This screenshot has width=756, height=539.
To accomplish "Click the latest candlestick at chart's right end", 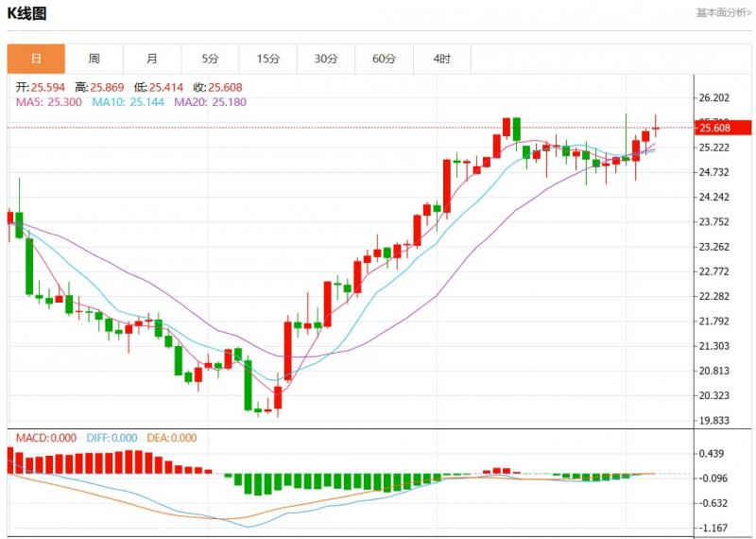I will tap(656, 127).
